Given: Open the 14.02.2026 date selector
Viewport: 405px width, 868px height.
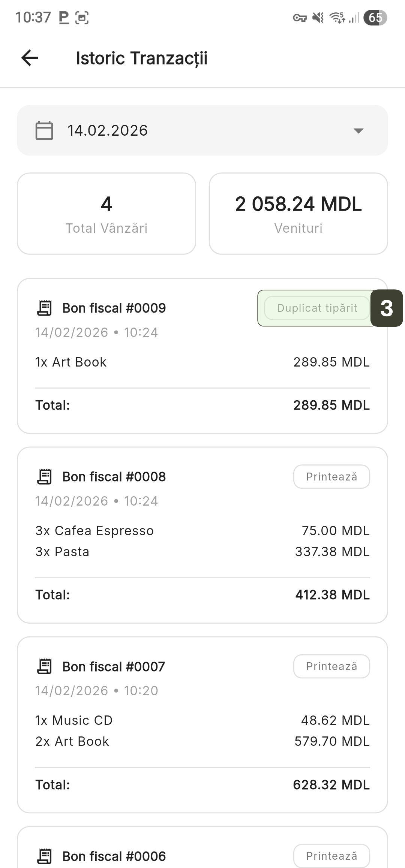Looking at the screenshot, I should point(202,130).
